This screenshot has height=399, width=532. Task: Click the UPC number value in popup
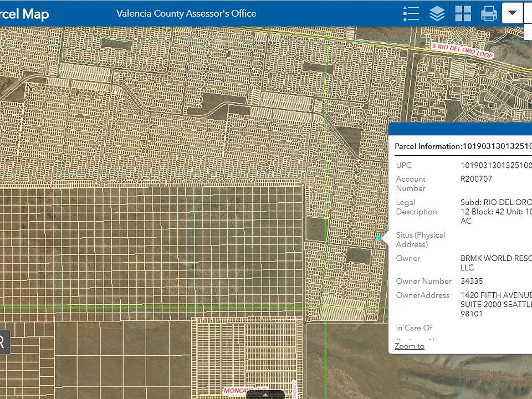[495, 165]
